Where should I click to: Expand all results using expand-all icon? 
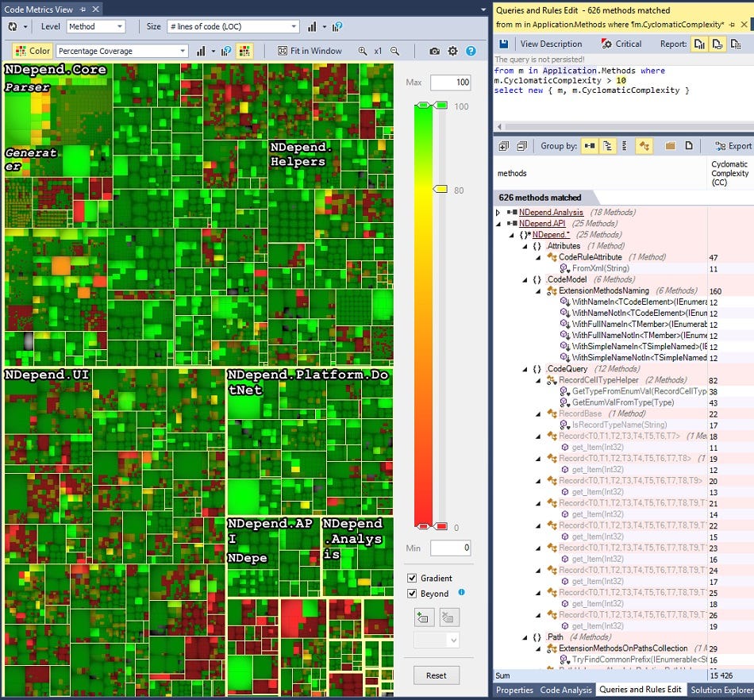point(502,145)
